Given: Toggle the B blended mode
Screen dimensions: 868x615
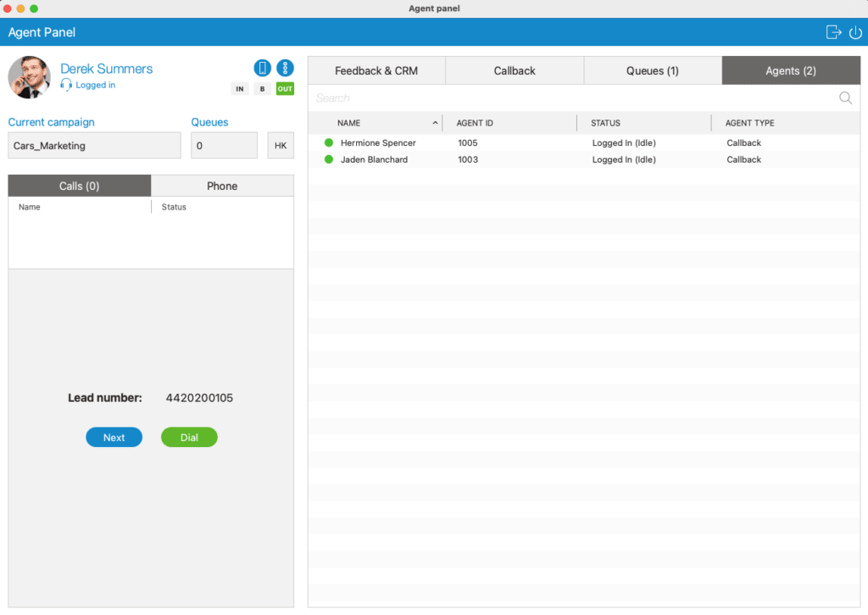Looking at the screenshot, I should click(x=263, y=89).
